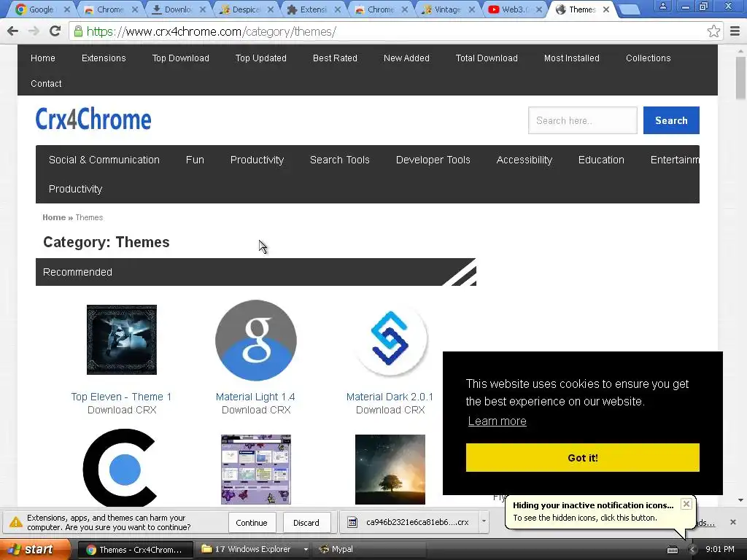Open the Top Eleven theme thumbnail

[x=122, y=340]
